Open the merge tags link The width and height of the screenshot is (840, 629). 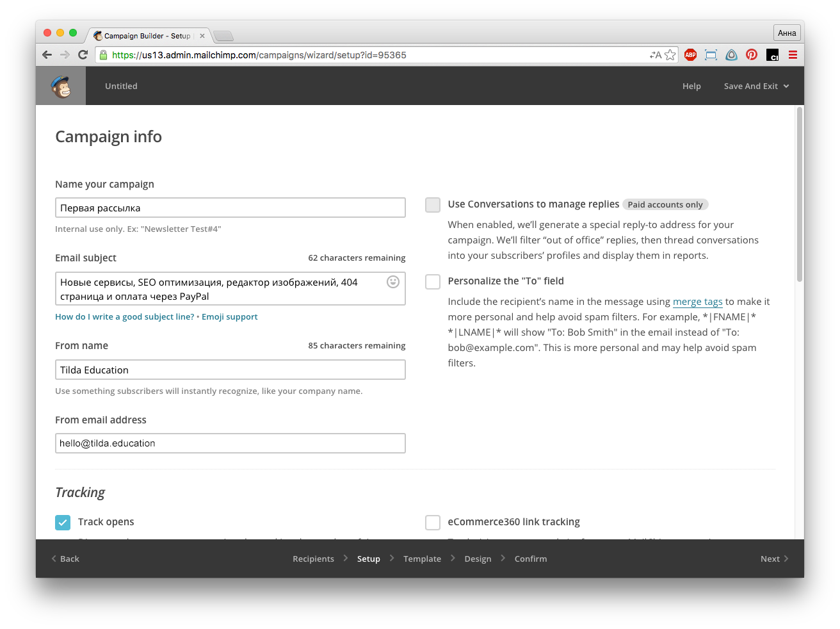(x=697, y=302)
